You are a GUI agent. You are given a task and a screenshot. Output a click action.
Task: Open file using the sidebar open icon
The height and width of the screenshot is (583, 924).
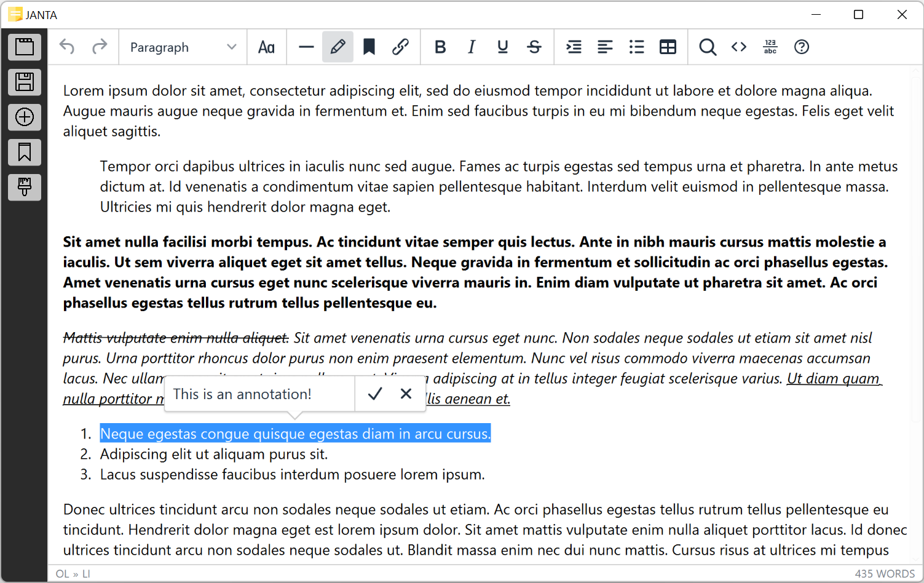point(25,47)
